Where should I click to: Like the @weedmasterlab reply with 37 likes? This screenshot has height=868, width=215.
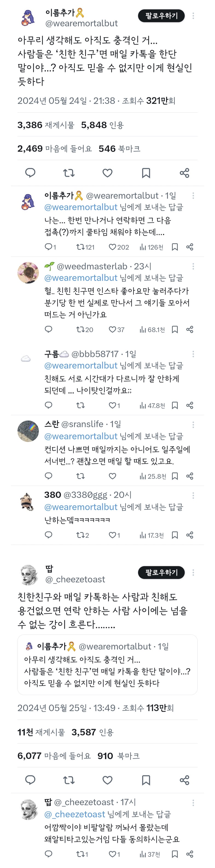112,330
